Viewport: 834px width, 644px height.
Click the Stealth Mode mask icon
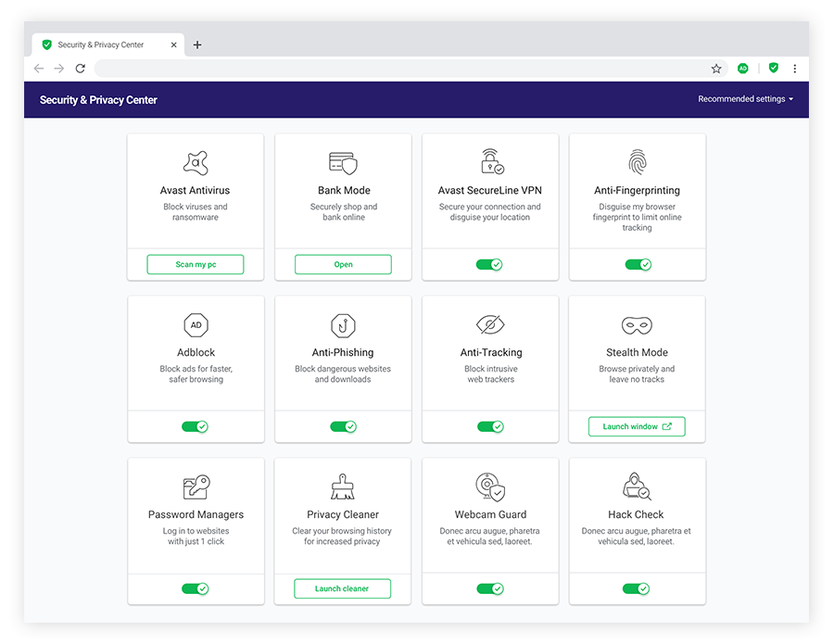click(x=637, y=325)
